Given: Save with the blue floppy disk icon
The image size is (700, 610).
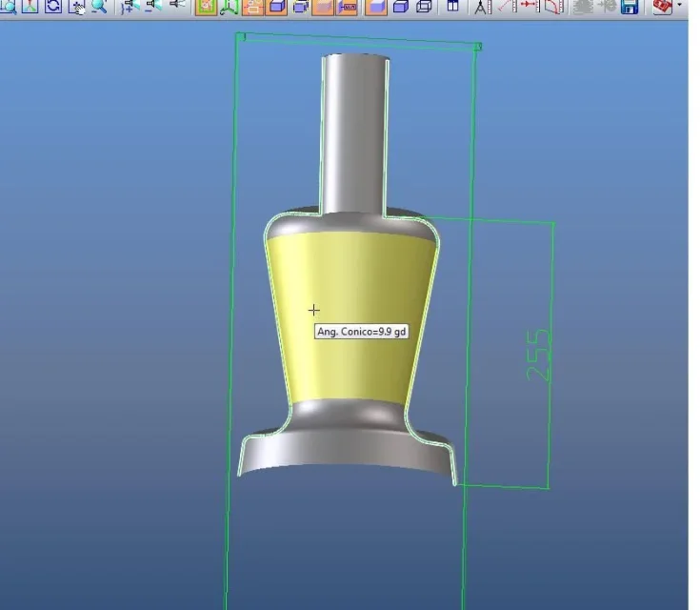Looking at the screenshot, I should (630, 7).
